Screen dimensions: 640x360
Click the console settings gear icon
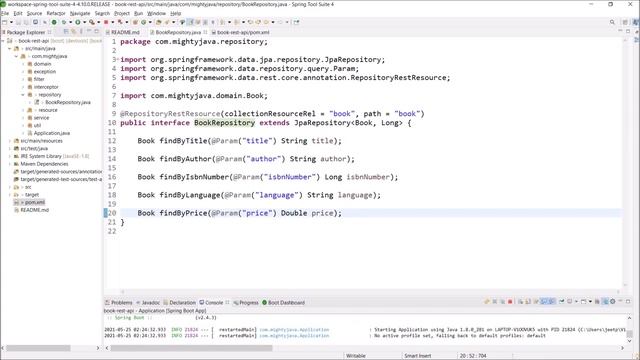(x=612, y=302)
